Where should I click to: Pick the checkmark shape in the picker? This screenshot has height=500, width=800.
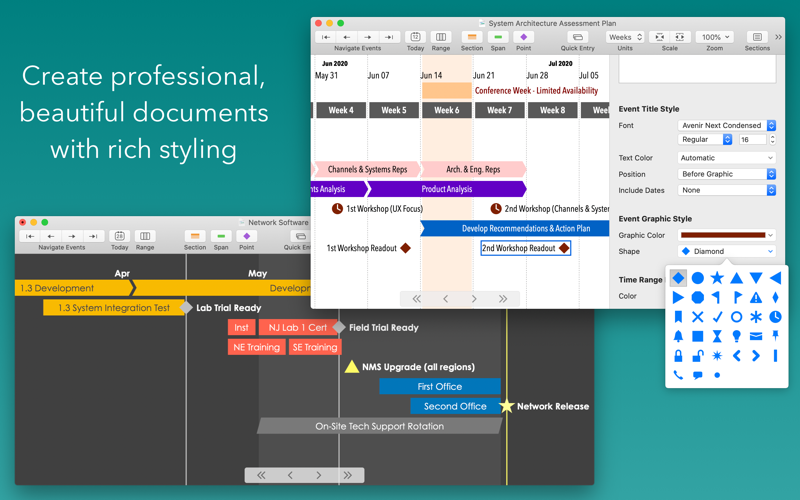tap(717, 317)
